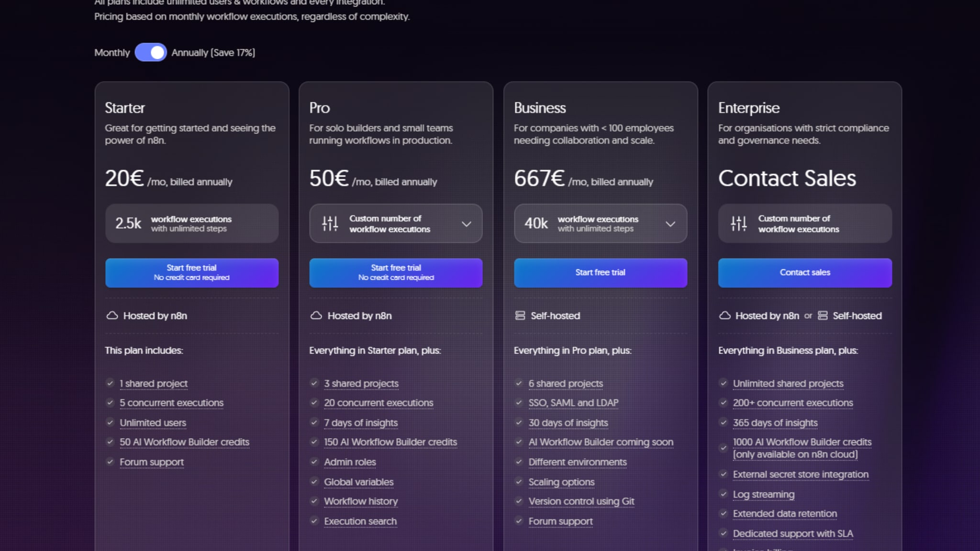Click Enterprise custom executions box

tap(805, 223)
